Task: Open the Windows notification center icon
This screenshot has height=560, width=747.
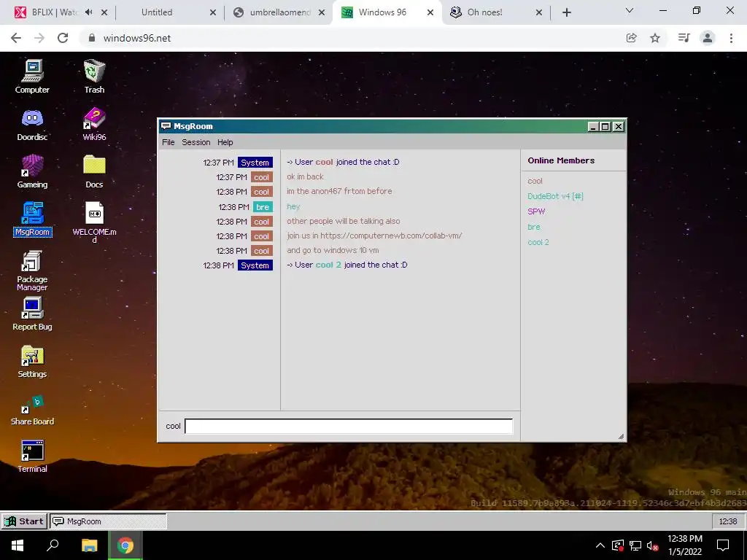Action: 723,545
